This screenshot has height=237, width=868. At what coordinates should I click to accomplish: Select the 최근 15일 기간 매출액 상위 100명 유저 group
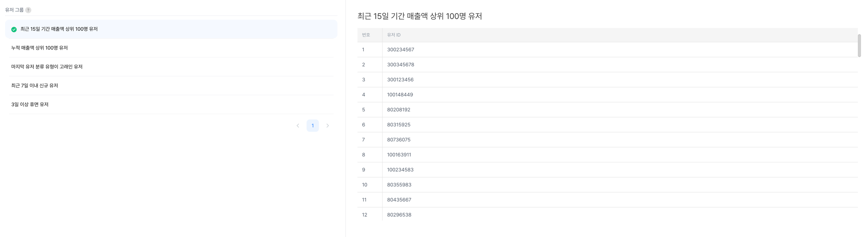pos(59,29)
